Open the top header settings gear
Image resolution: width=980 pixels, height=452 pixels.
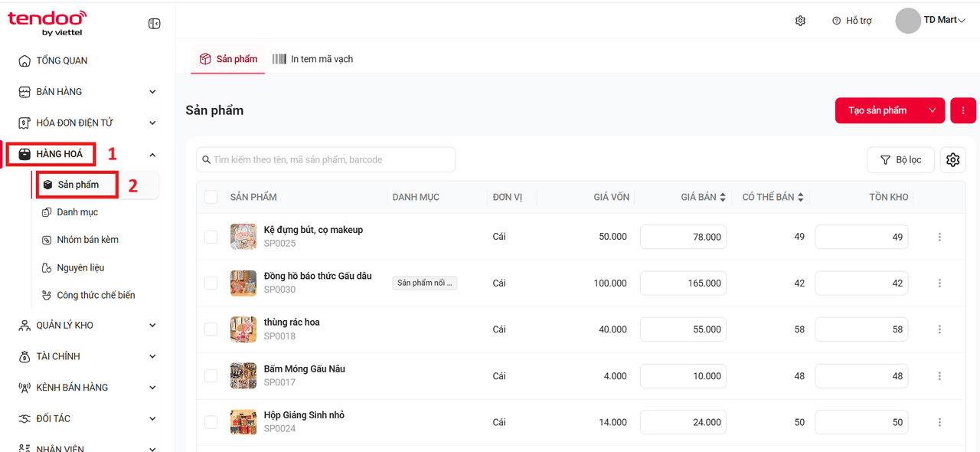pos(800,21)
